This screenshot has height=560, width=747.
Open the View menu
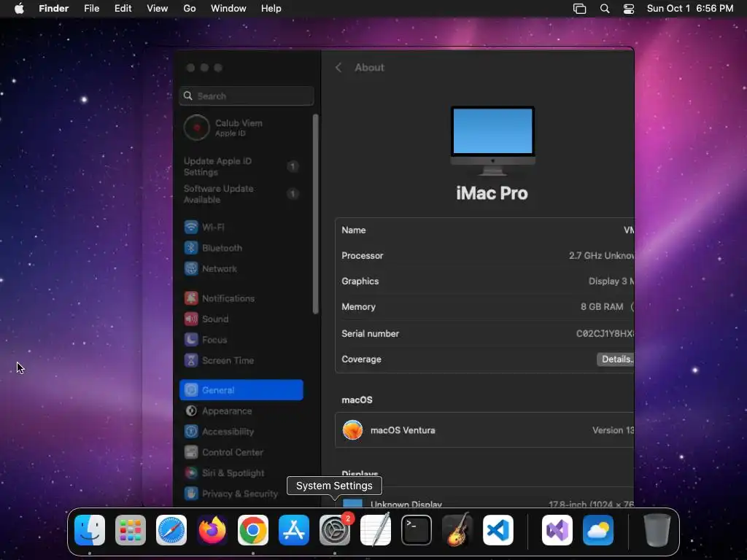158,9
